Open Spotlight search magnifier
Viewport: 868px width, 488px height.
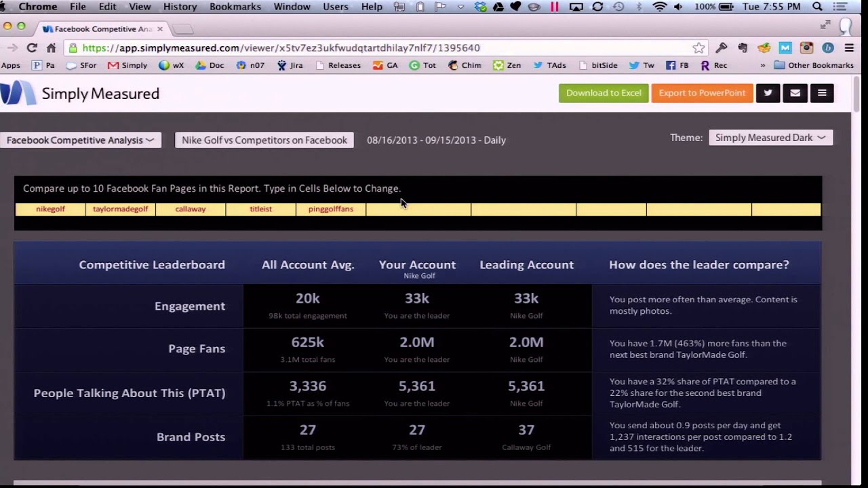(818, 7)
